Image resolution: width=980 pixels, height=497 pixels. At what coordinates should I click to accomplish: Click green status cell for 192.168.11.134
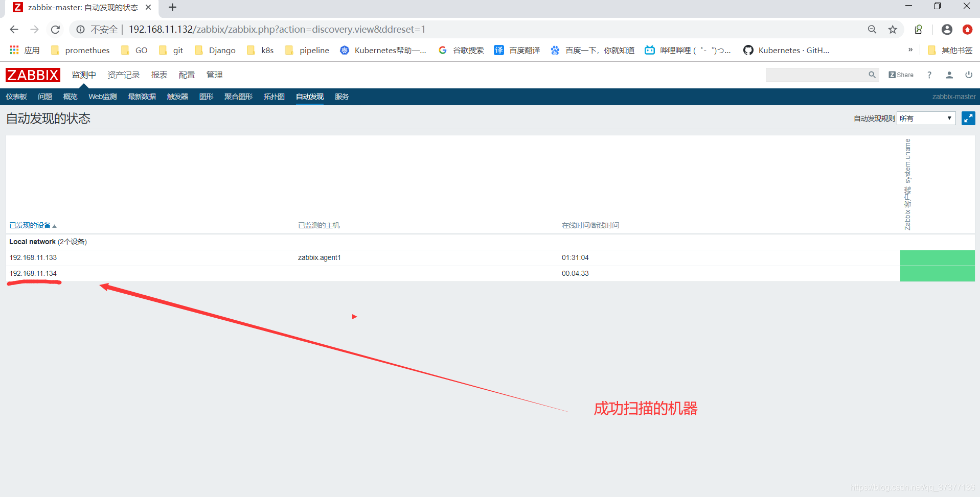coord(937,274)
